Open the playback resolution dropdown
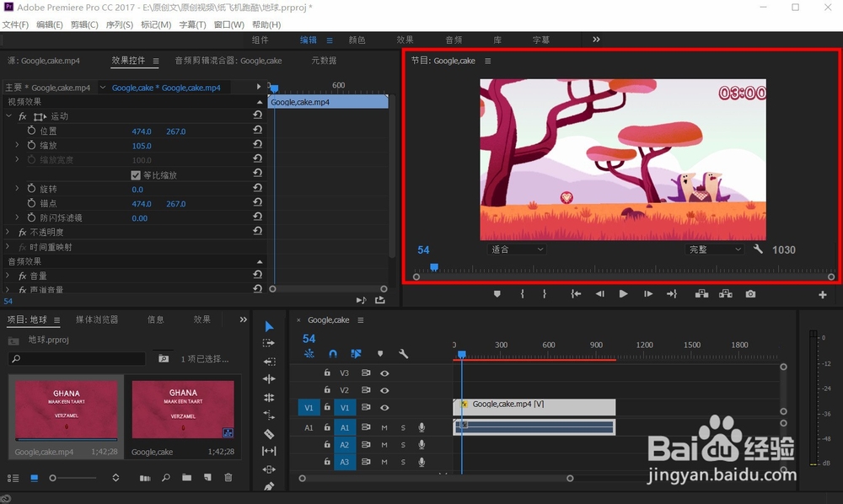This screenshot has width=843, height=504. [715, 249]
